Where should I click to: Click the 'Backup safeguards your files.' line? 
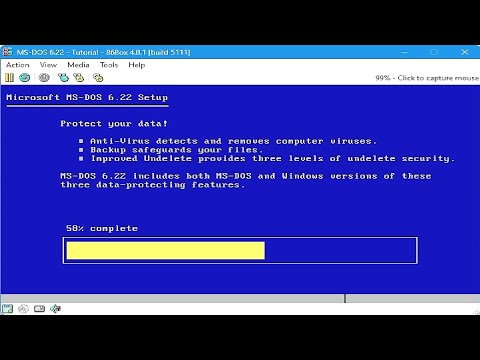(x=176, y=150)
